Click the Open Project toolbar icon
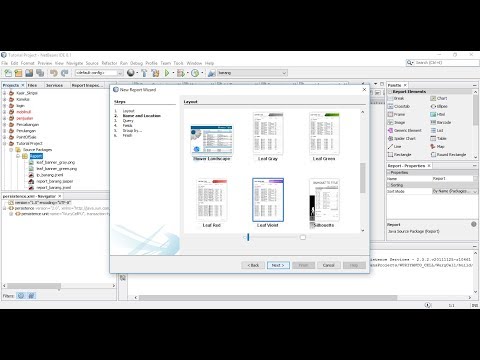 coord(29,73)
